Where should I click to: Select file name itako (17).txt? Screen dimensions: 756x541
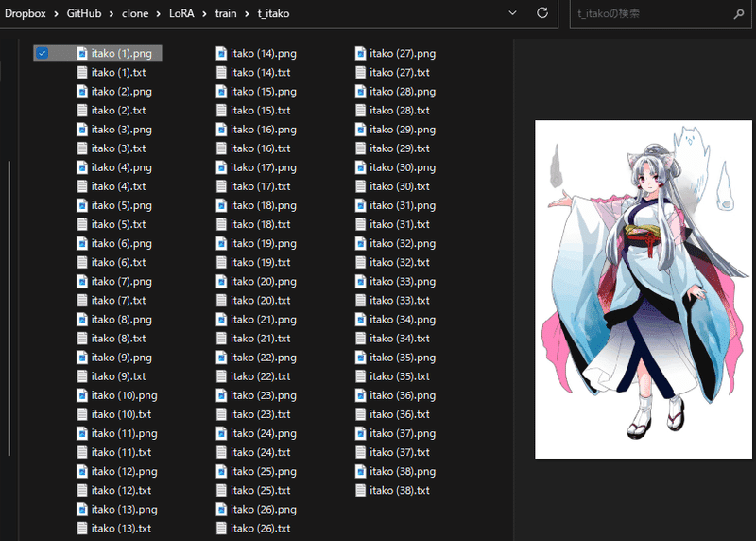[x=261, y=186]
